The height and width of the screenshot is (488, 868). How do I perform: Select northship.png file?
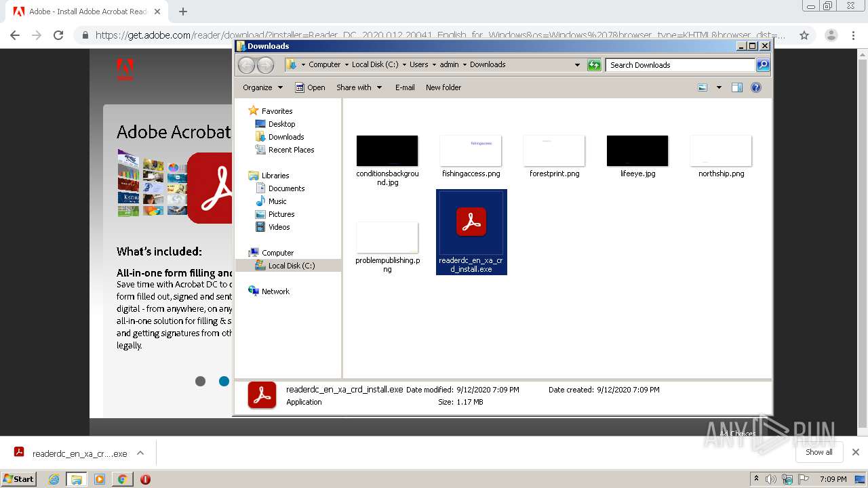[721, 157]
